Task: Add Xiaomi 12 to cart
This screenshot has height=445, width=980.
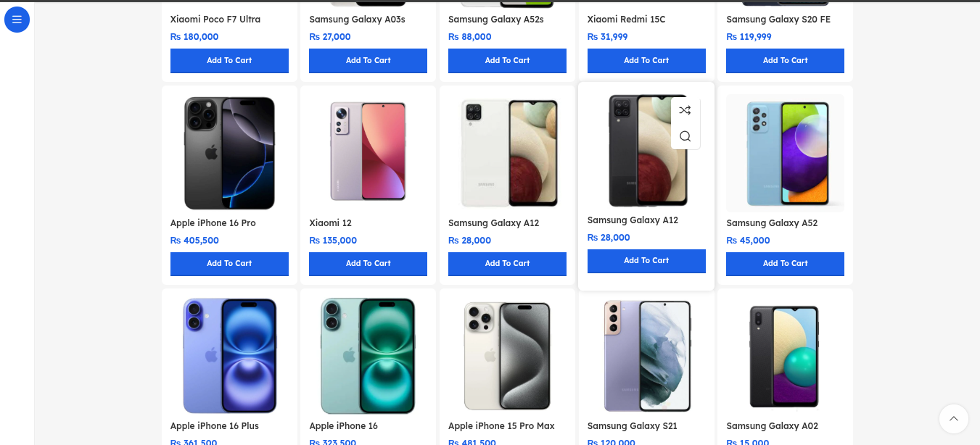Action: click(368, 264)
